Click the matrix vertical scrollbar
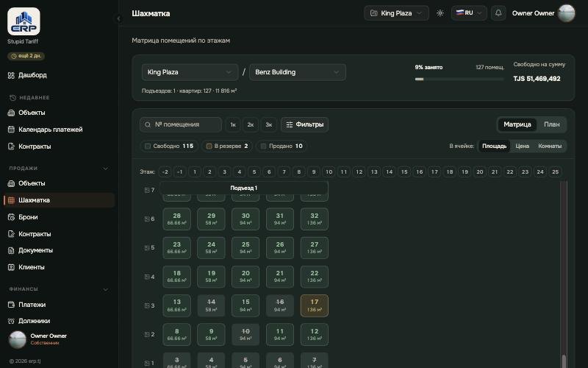The width and height of the screenshot is (588, 368). (564, 274)
